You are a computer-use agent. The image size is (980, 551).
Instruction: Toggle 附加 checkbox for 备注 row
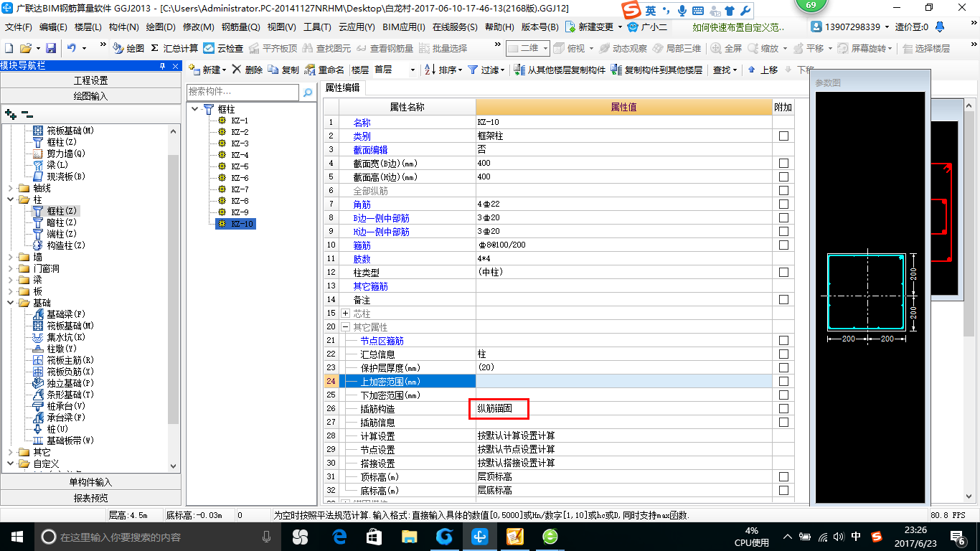point(783,300)
